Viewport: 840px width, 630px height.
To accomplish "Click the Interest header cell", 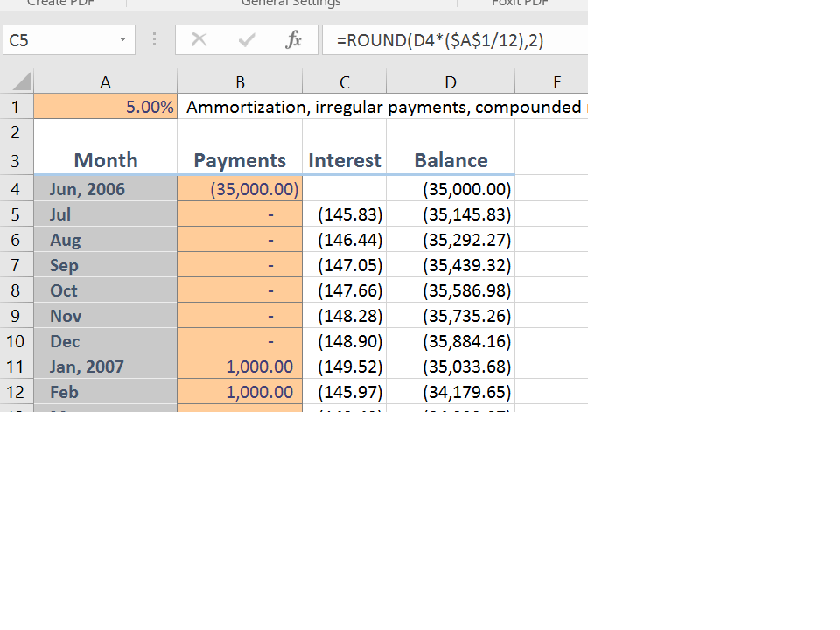I will pyautogui.click(x=345, y=160).
